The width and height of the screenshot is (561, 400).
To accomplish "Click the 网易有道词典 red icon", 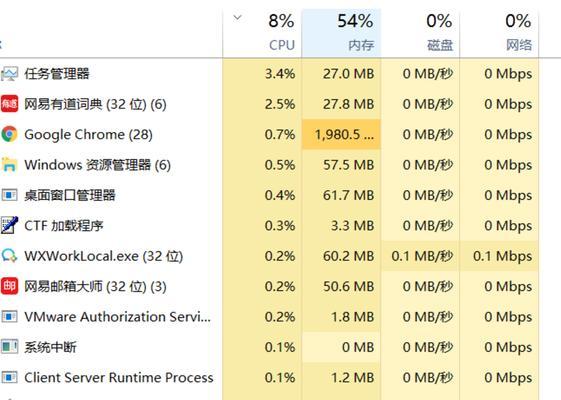I will pyautogui.click(x=9, y=104).
